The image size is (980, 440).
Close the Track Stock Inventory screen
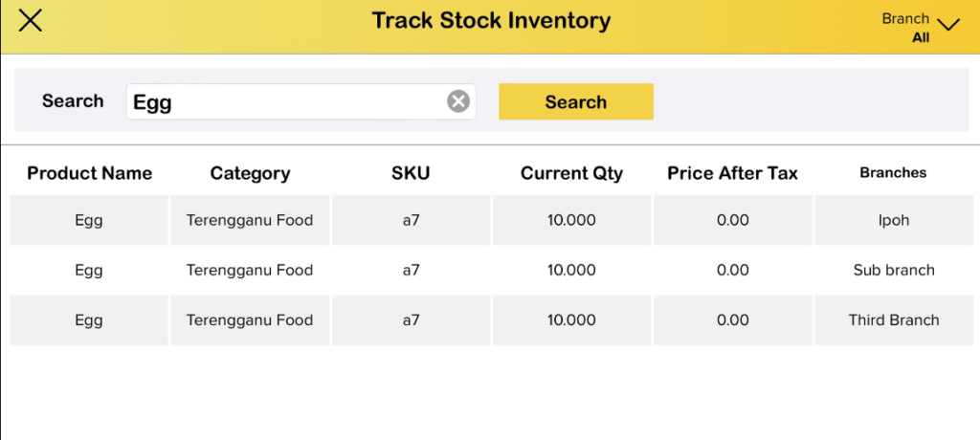point(31,20)
